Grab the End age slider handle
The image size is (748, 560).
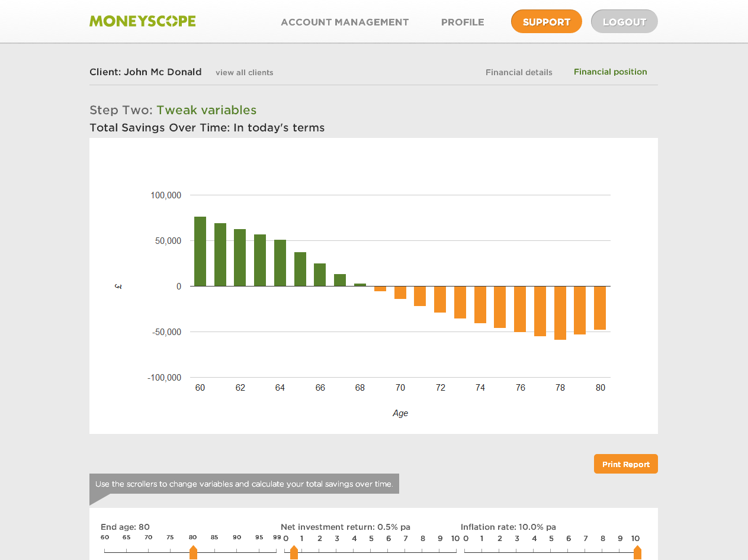[x=193, y=553]
